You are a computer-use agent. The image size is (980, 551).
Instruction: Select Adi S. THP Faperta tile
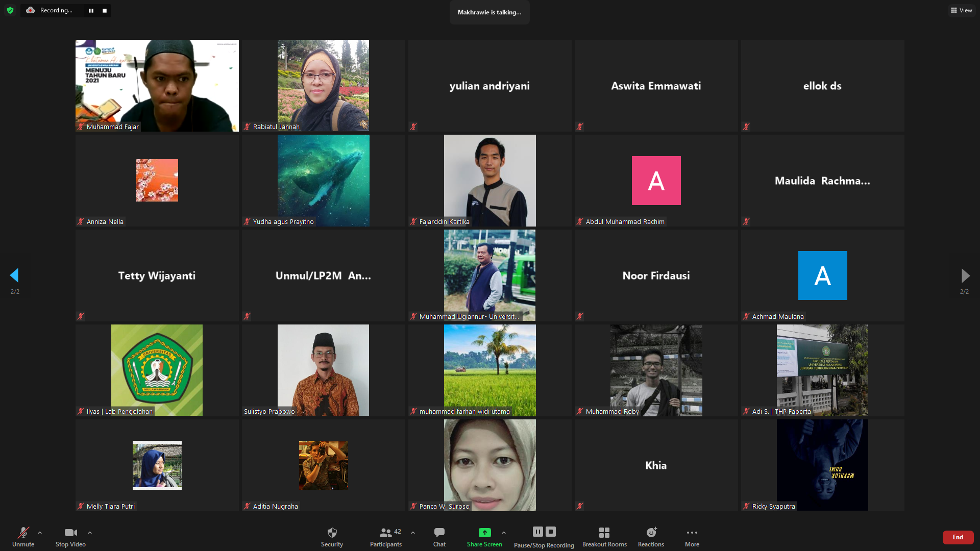pyautogui.click(x=822, y=370)
